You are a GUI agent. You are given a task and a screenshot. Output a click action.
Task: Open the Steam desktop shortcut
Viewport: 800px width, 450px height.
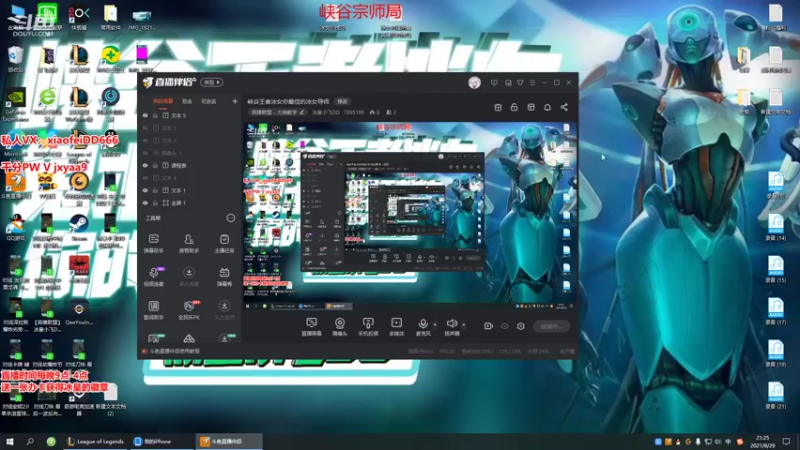[x=79, y=228]
